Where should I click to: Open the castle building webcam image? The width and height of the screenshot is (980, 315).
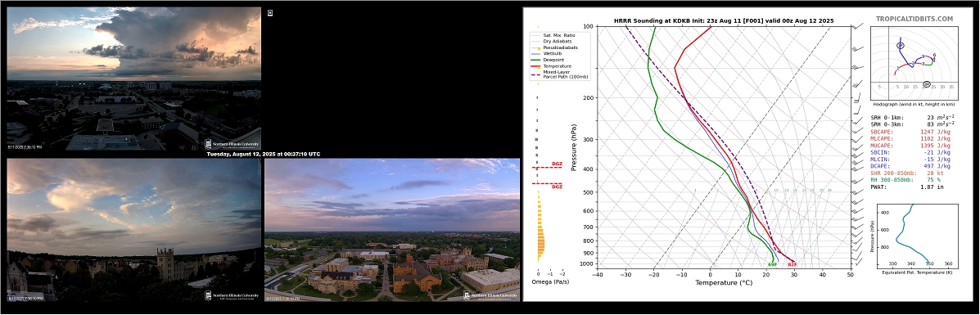coord(133,230)
